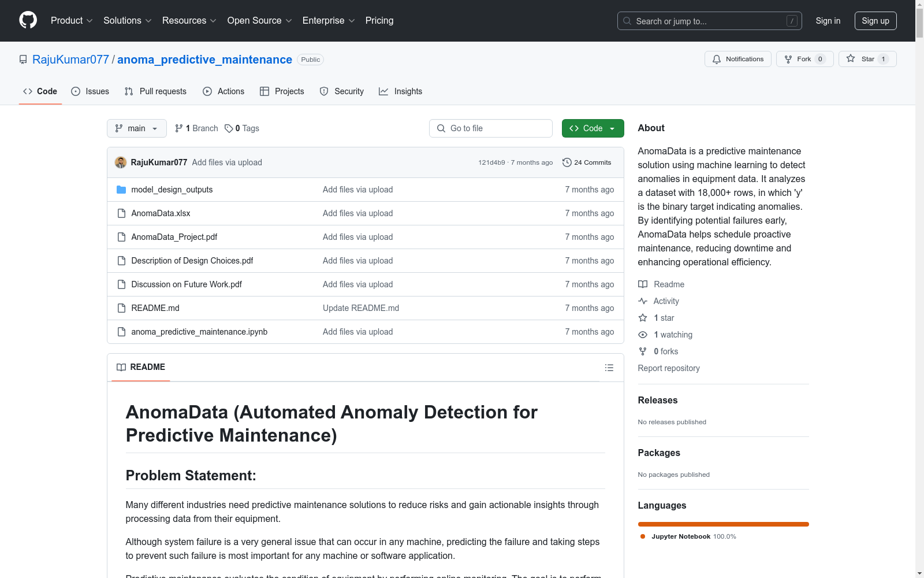Open Notifications for this repository
Screen dimensions: 924x578
tap(738, 59)
